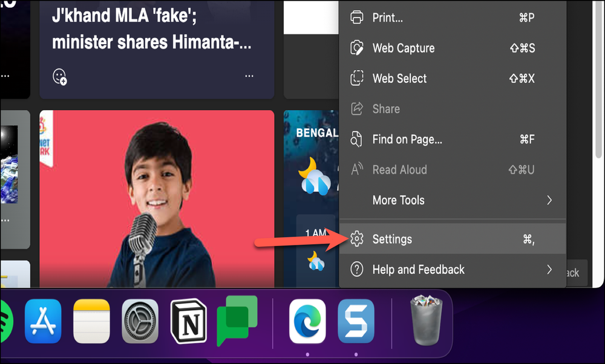Expand the Help and Feedback submenu chevron

549,269
